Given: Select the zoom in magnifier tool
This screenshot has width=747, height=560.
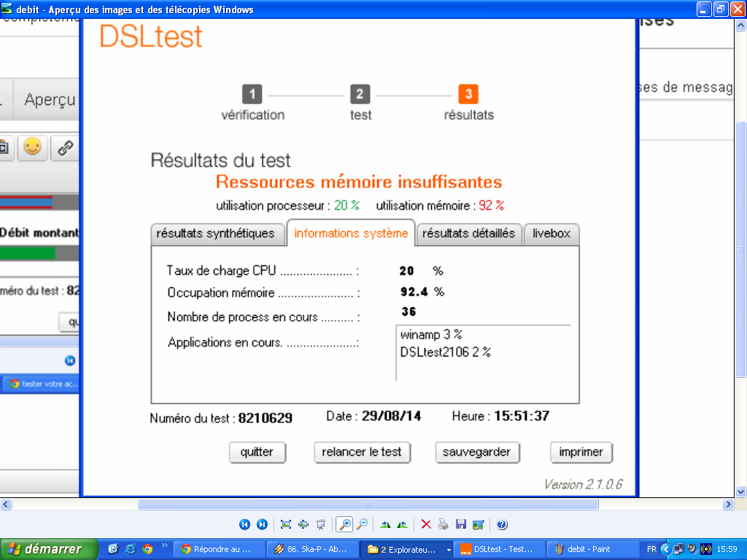Looking at the screenshot, I should 344,524.
